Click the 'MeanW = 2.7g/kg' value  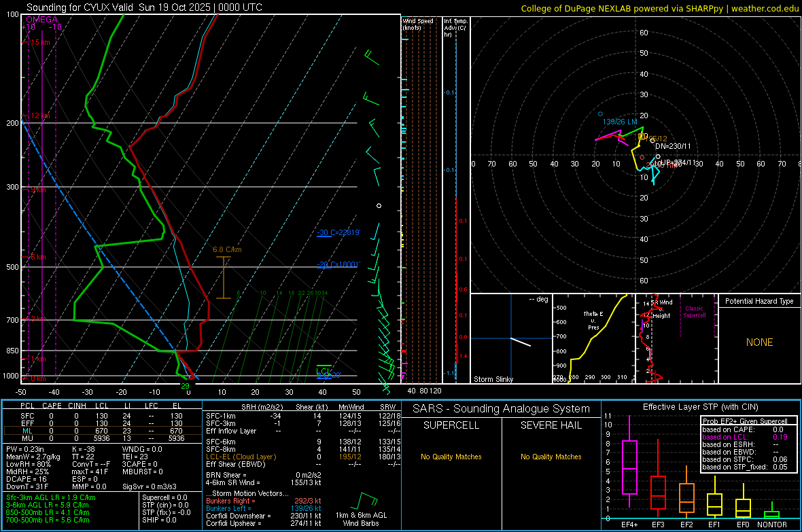(x=33, y=457)
